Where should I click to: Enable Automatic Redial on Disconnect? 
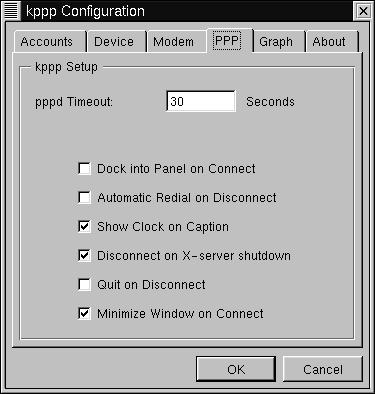point(84,198)
